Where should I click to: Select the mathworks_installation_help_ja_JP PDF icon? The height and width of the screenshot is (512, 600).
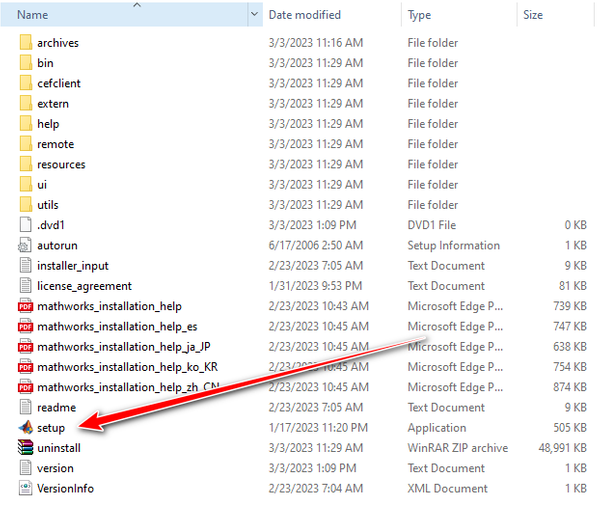point(26,347)
